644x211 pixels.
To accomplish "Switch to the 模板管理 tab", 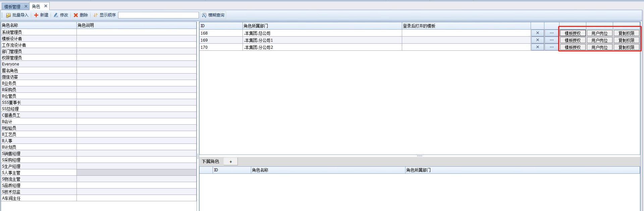I will (x=12, y=6).
